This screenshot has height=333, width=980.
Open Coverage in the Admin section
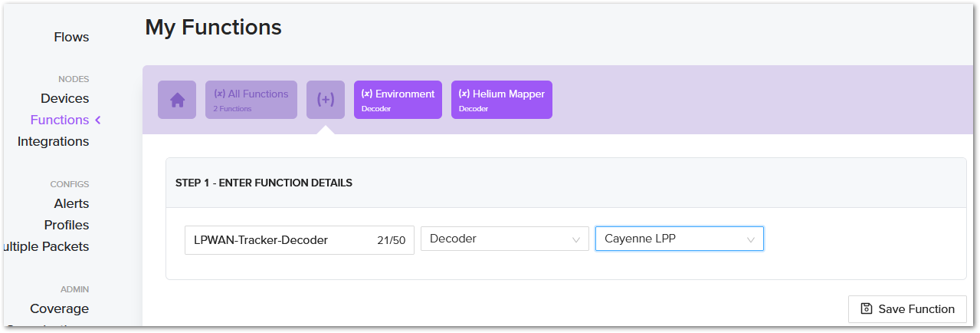59,308
